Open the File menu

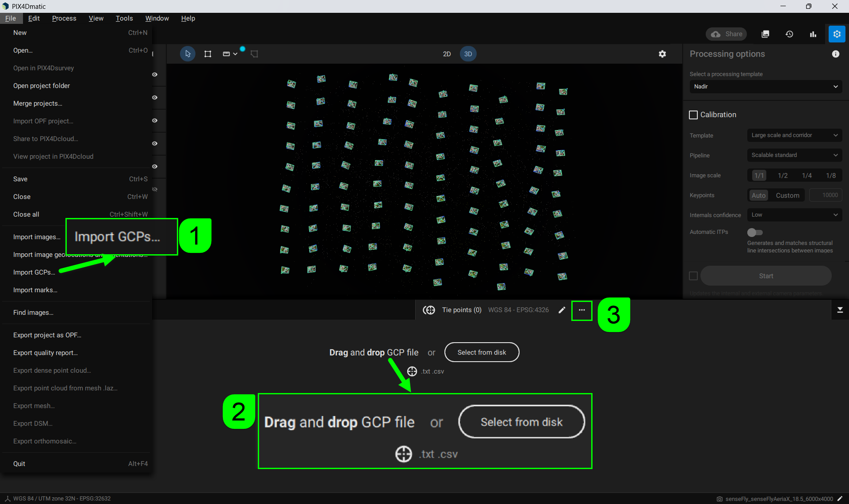(x=10, y=18)
